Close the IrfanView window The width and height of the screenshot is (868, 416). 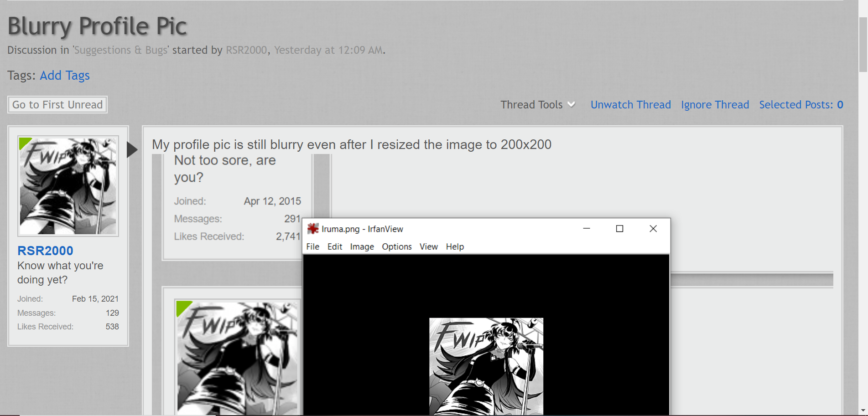click(653, 229)
